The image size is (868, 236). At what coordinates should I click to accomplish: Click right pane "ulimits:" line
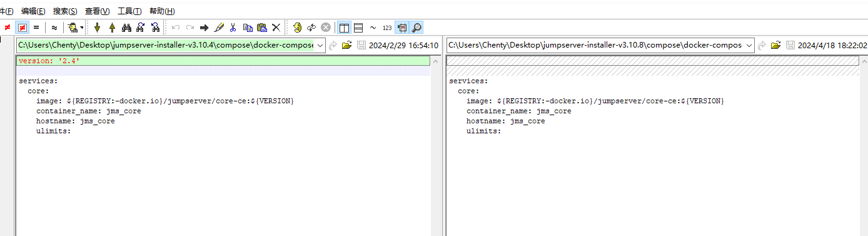click(x=483, y=131)
